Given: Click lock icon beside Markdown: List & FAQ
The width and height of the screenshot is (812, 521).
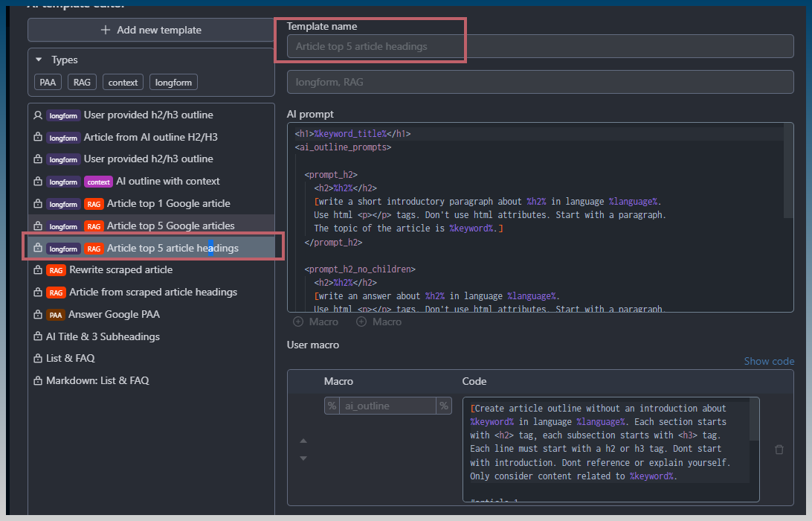Looking at the screenshot, I should tap(38, 381).
